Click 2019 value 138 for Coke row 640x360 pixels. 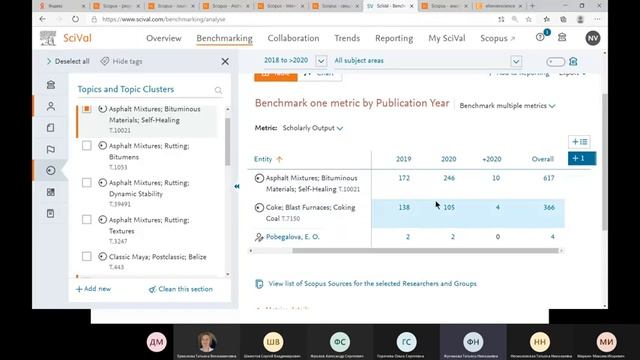tap(404, 207)
